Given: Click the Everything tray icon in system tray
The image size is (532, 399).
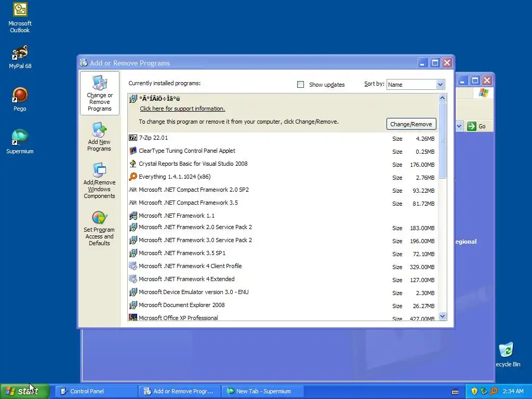Looking at the screenshot, I should (494, 391).
